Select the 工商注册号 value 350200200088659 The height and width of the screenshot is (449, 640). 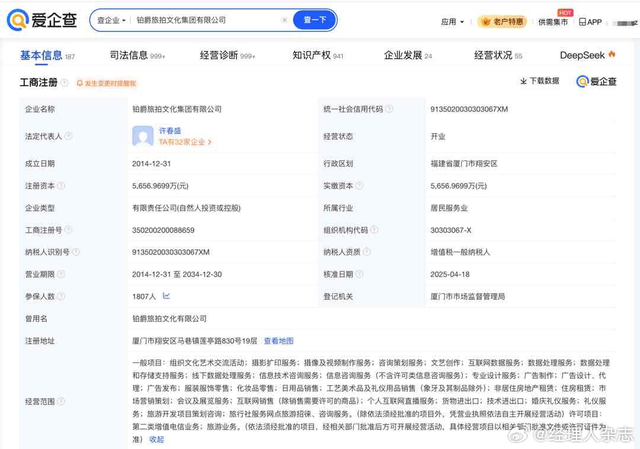coord(163,230)
